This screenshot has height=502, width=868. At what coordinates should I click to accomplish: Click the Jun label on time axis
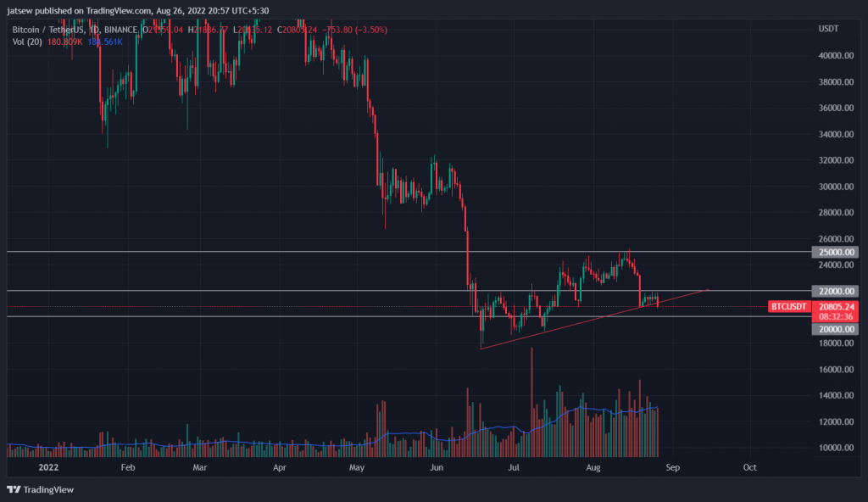(437, 466)
